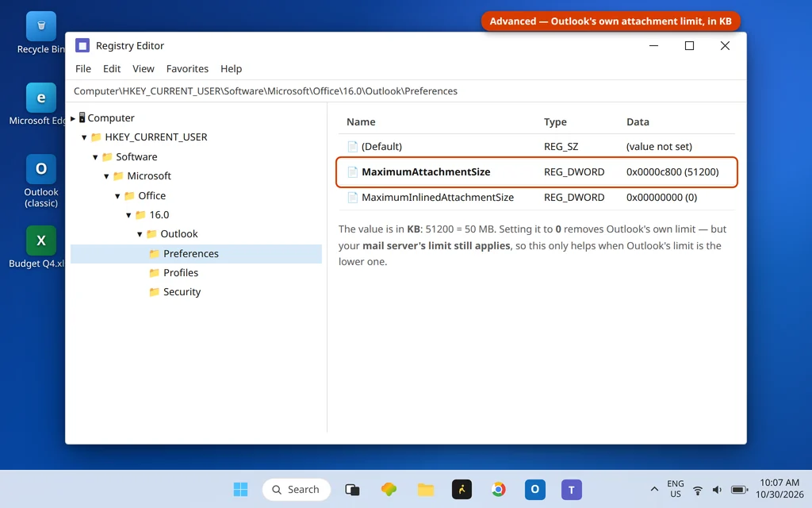
Task: Open the Microsoft Edge desktop icon
Action: (x=41, y=98)
